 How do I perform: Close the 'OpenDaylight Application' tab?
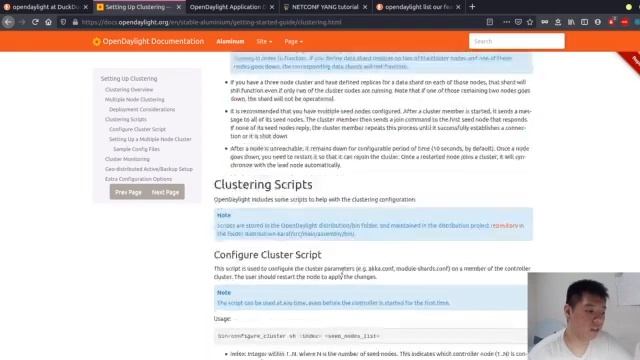tap(272, 7)
